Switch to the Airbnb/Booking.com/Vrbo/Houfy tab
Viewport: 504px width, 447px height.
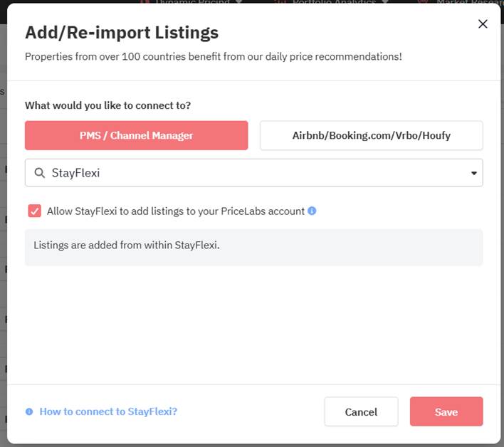click(x=372, y=135)
